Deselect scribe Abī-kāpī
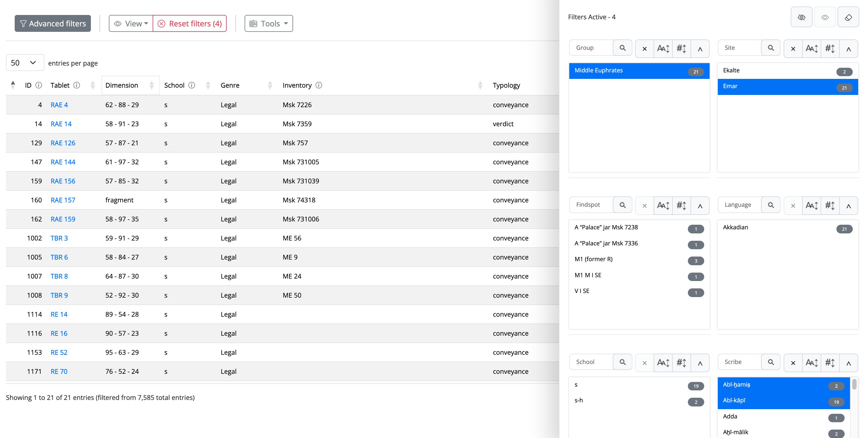This screenshot has width=868, height=438. [784, 401]
